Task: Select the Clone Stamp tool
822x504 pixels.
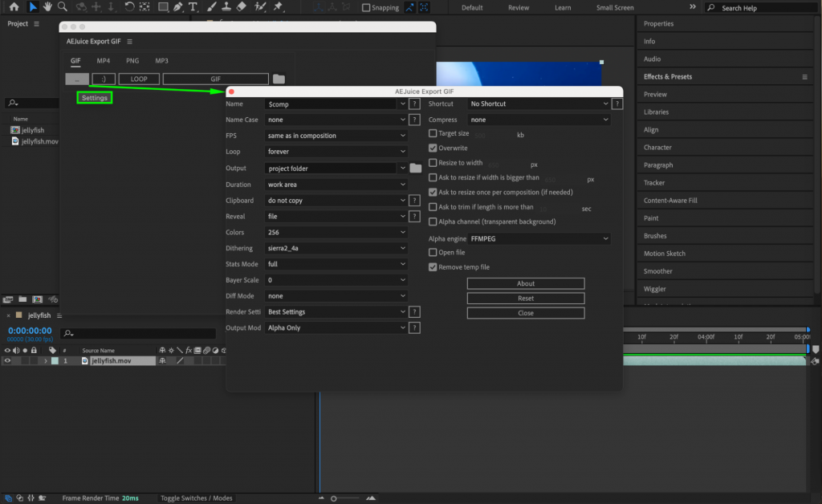Action: tap(225, 7)
